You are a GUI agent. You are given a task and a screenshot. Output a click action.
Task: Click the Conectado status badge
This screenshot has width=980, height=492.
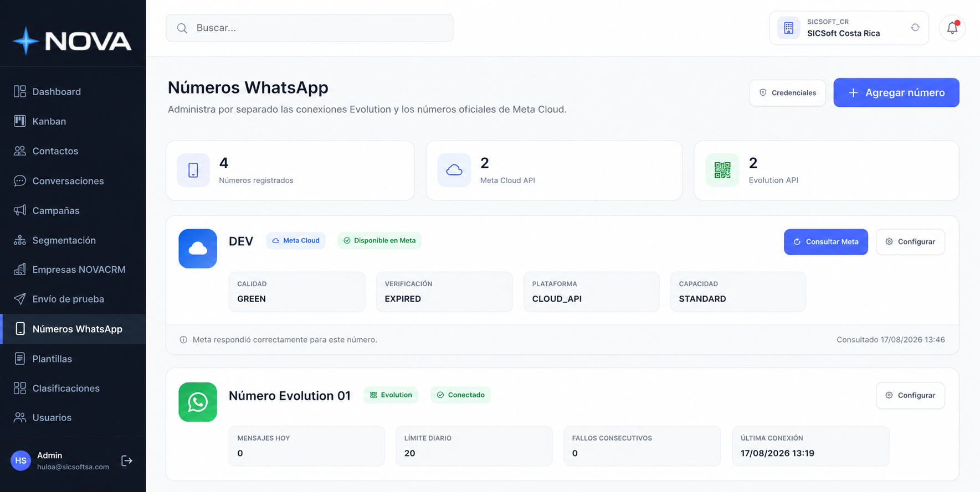[x=460, y=395]
